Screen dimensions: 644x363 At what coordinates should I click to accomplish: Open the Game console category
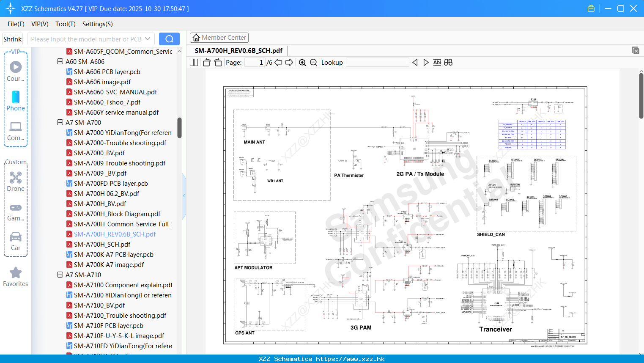tap(16, 212)
